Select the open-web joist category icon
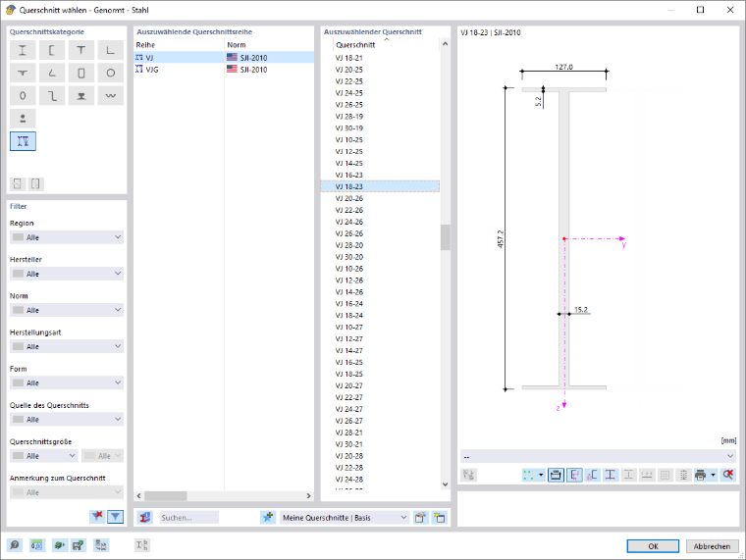Image resolution: width=746 pixels, height=560 pixels. click(23, 141)
